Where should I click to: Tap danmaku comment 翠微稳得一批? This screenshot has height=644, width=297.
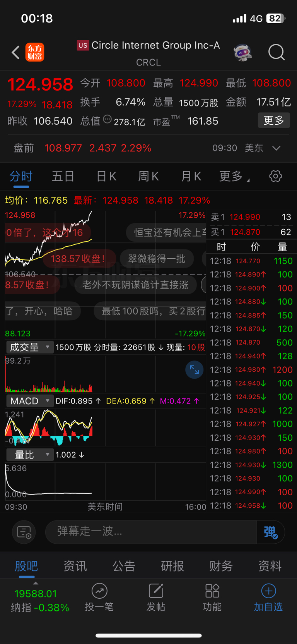click(157, 259)
